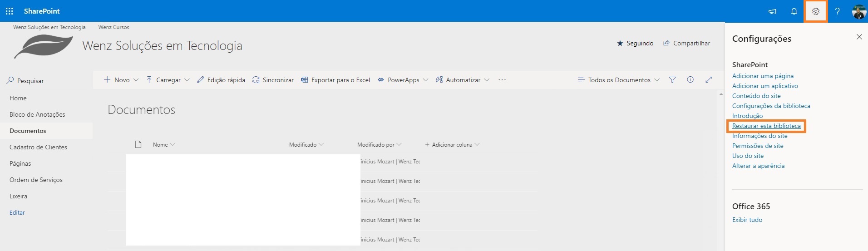Screen dimensions: 868x251
Task: Open the user profile picture
Action: [859, 11]
